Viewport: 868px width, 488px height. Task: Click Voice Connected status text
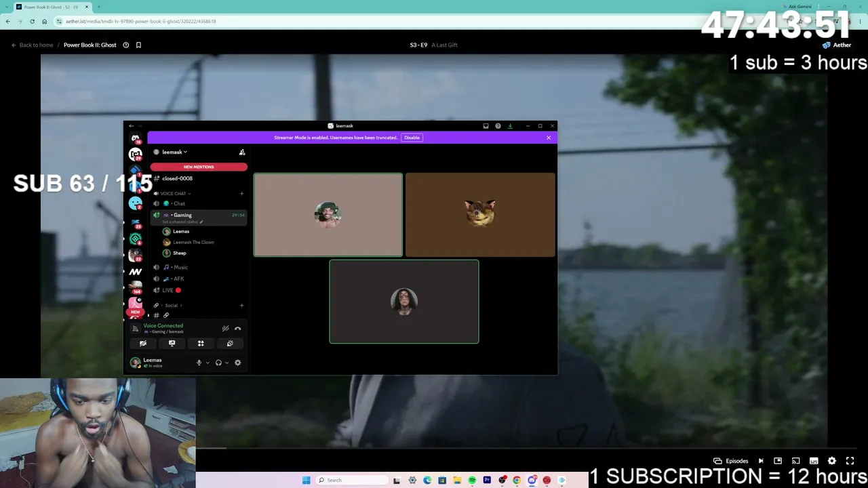(163, 326)
